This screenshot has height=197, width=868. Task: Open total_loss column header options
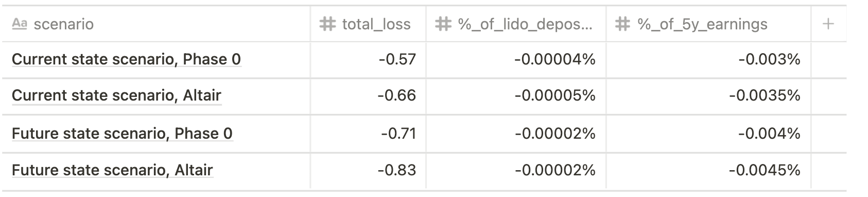pyautogui.click(x=368, y=24)
